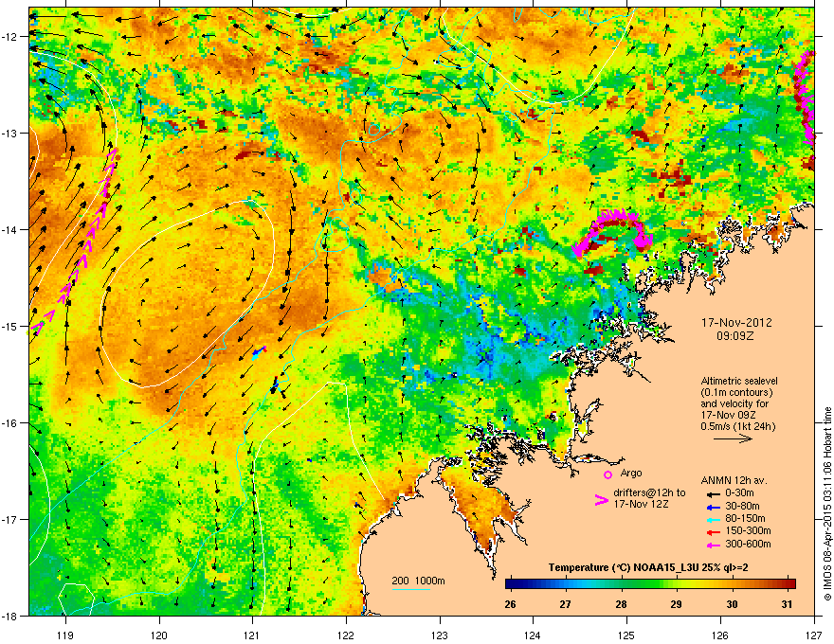
Task: Select the magenta 300-600m arrow legend icon
Action: pyautogui.click(x=713, y=545)
